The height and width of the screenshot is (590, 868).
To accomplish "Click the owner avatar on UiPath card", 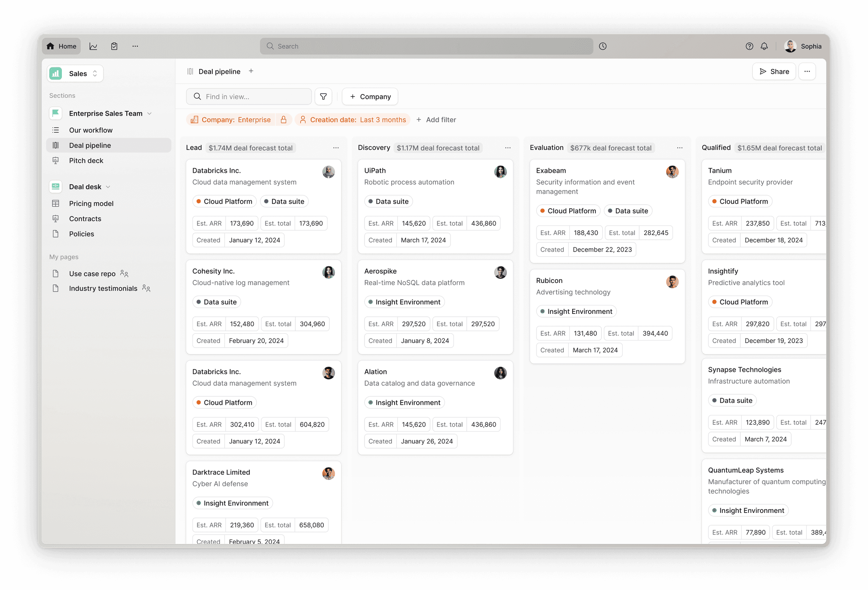I will (500, 172).
